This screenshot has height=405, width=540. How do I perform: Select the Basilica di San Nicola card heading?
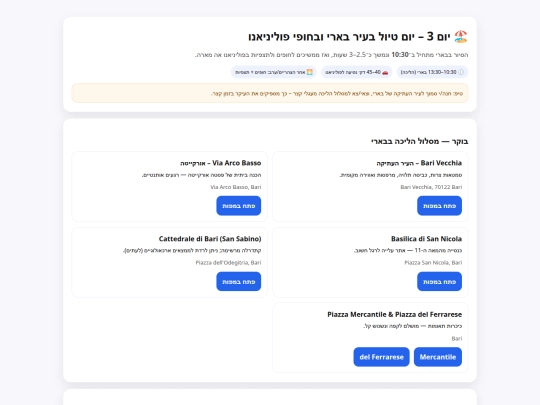[x=426, y=239]
